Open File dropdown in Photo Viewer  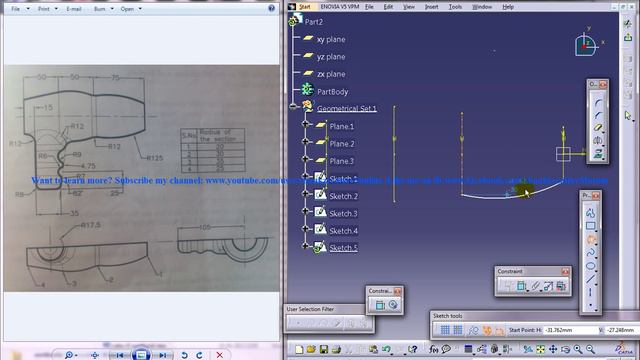[x=20, y=9]
